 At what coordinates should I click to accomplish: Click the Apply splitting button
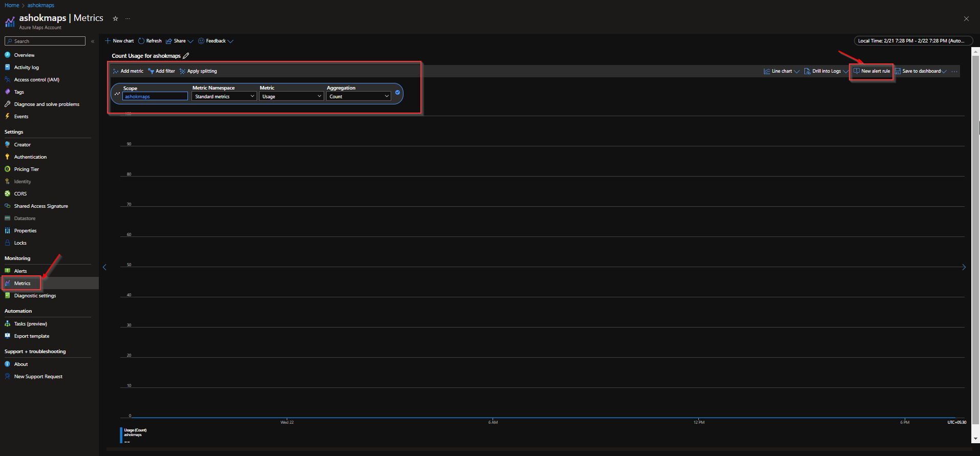click(x=198, y=71)
